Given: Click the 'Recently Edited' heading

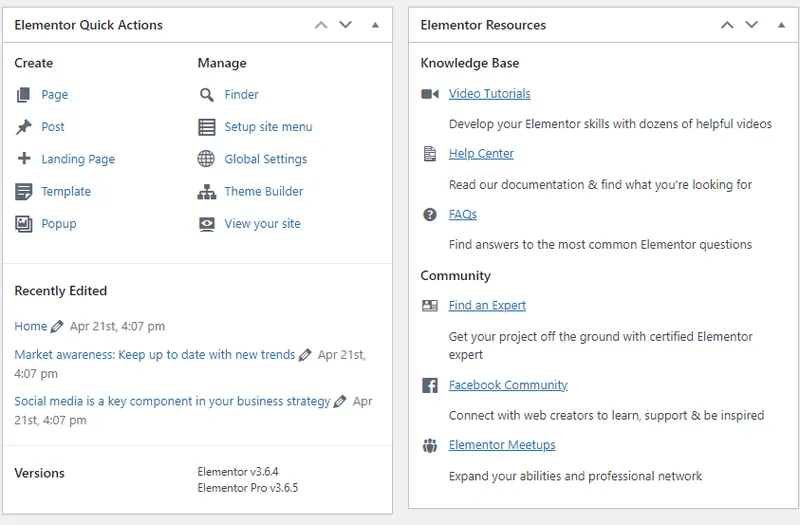Looking at the screenshot, I should pos(61,291).
